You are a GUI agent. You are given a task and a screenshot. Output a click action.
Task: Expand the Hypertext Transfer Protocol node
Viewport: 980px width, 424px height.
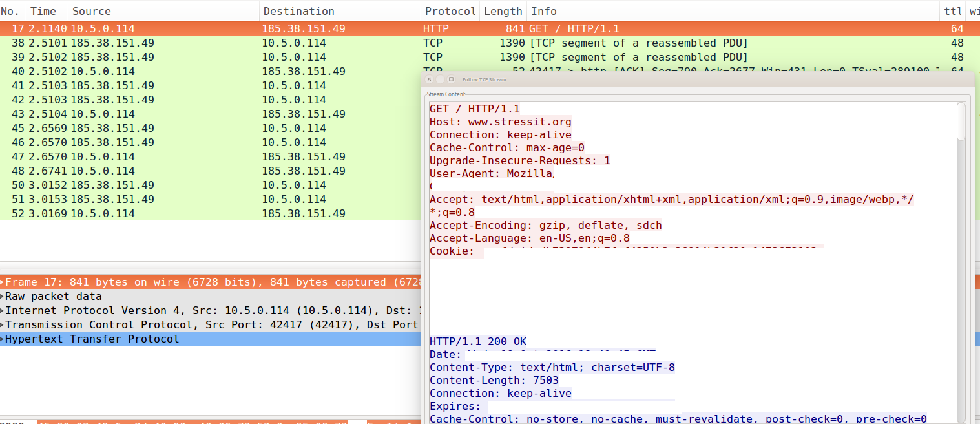[3, 339]
